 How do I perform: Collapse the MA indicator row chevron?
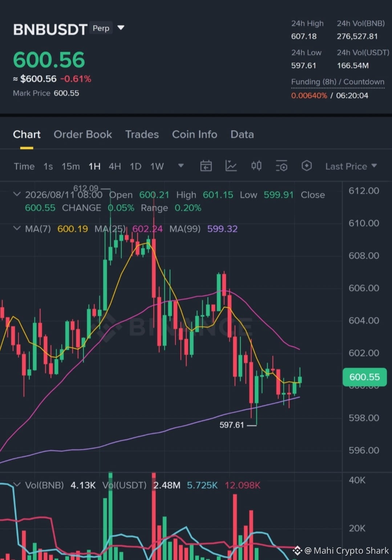point(17,228)
